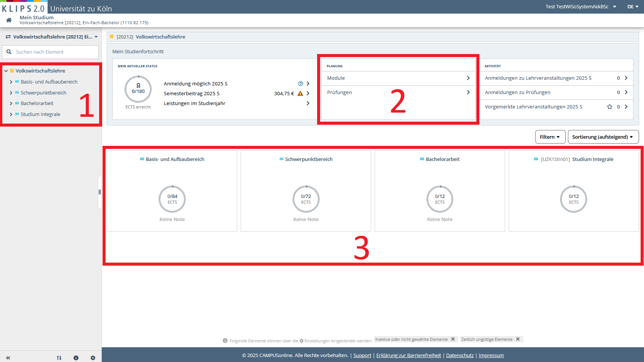Remove 'Inaktive oder nicht gewählte Elemente' chip
Screen dimensions: 644x362
coord(453,339)
